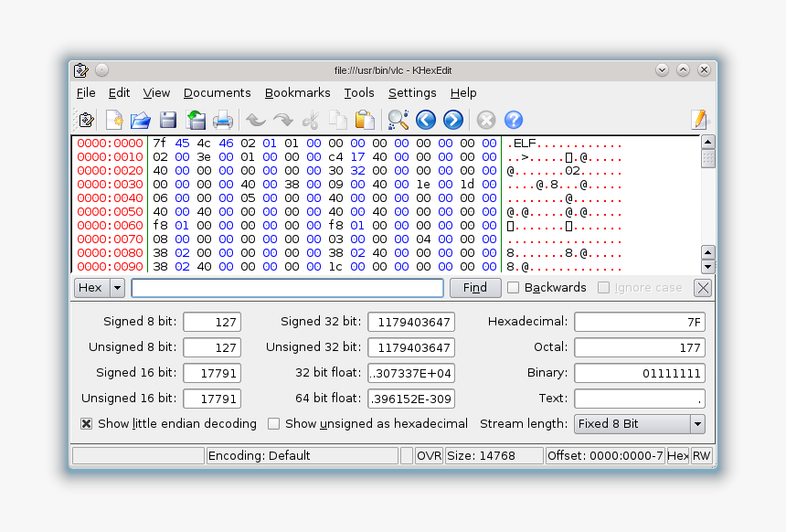Screen dimensions: 786x532
Task: Enable Show unsigned as hexadecimal
Action: pos(273,423)
